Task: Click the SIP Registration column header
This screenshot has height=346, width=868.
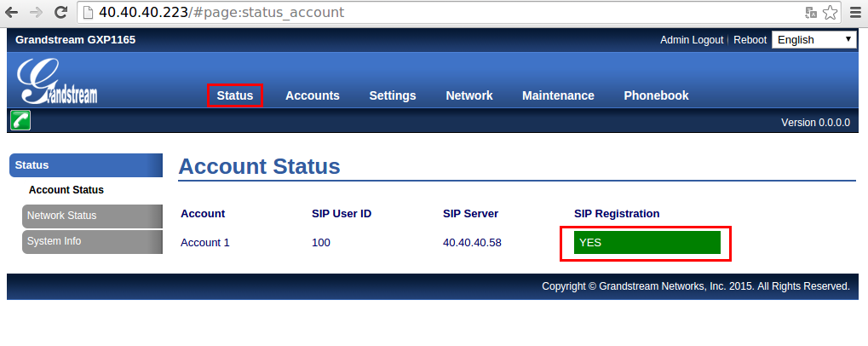Action: pos(617,214)
